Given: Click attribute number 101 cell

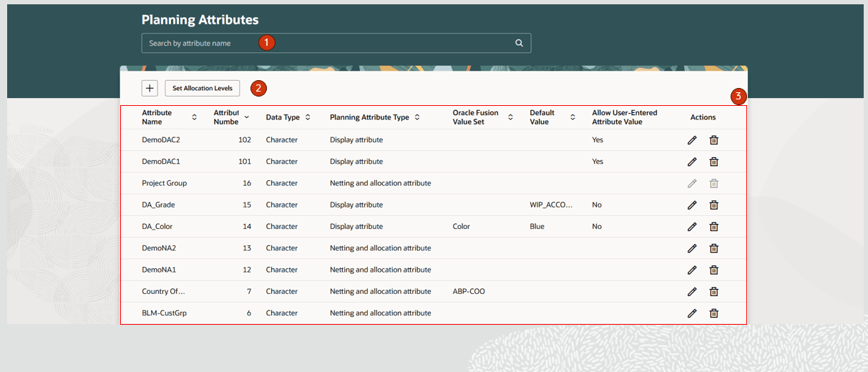Looking at the screenshot, I should pos(245,162).
